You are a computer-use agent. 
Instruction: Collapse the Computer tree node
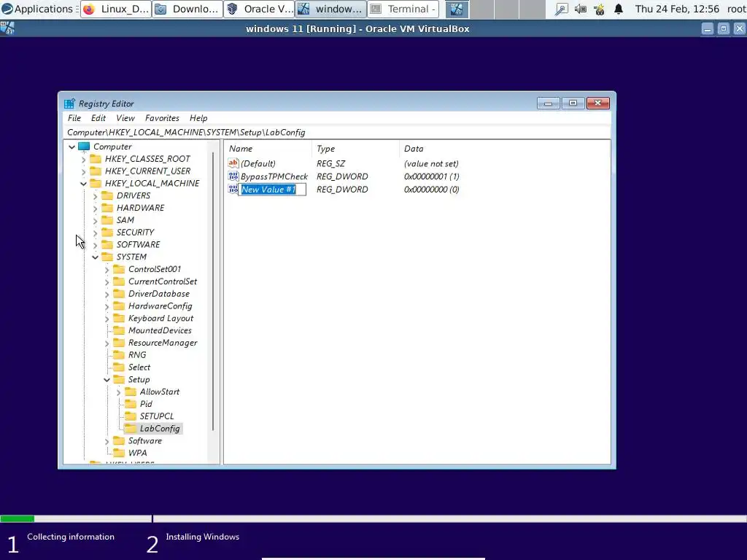(72, 147)
